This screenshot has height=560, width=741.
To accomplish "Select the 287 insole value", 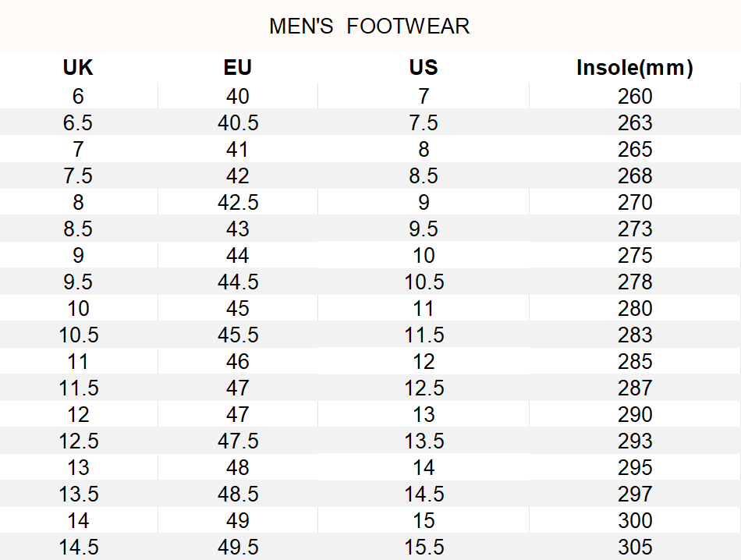I will click(634, 388).
